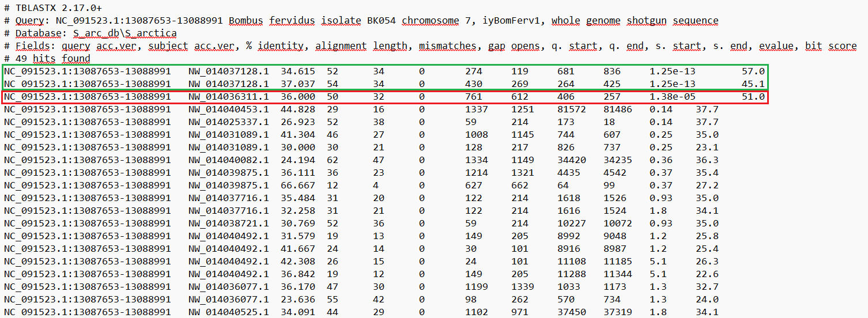The width and height of the screenshot is (868, 318).
Task: Click subject accession NW_014025337.1
Action: [229, 122]
